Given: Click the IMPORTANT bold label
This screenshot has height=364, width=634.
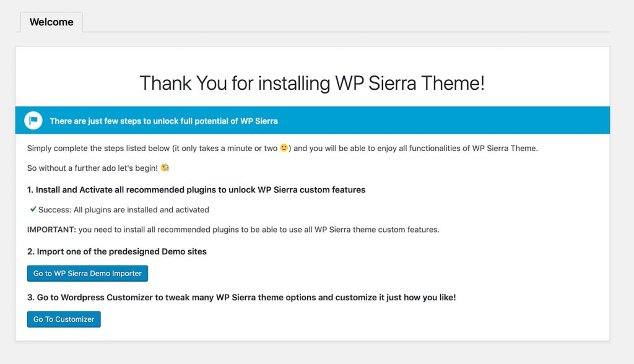Looking at the screenshot, I should coord(51,229).
